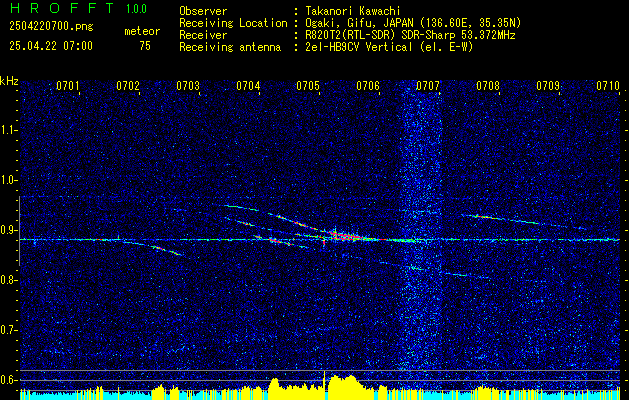Click the Receiving antenna label
Image resolution: width=629 pixels, height=400 pixels.
point(230,47)
